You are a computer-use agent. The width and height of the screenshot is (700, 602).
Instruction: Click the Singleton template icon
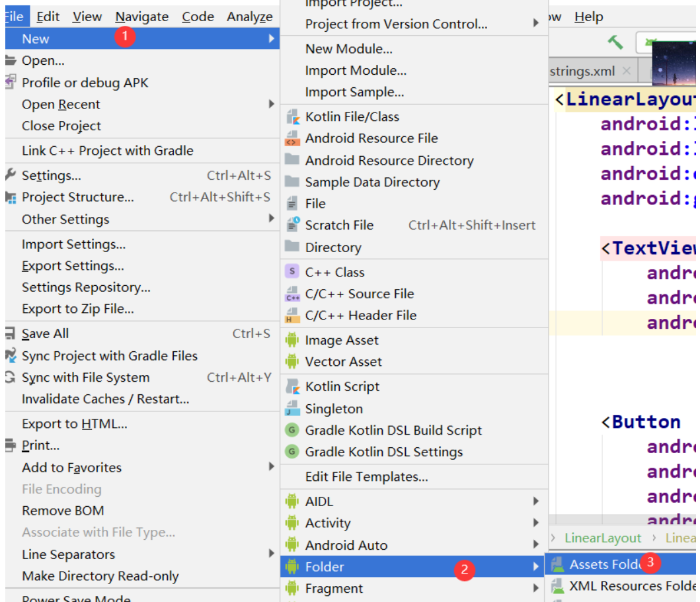click(293, 409)
